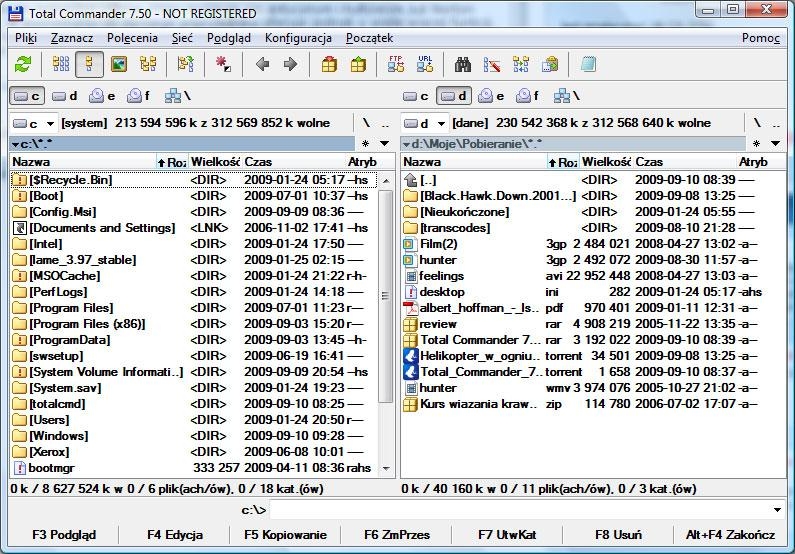
Task: Open the Konfiguracja menu
Action: pyautogui.click(x=298, y=38)
